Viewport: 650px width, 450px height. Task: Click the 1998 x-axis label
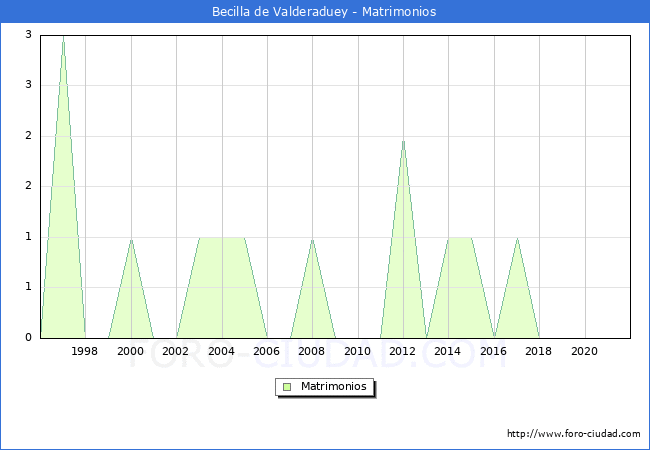(85, 351)
